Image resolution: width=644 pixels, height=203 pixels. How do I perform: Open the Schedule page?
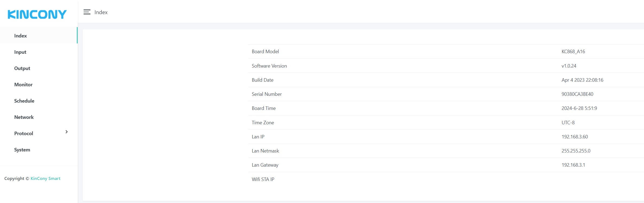24,101
